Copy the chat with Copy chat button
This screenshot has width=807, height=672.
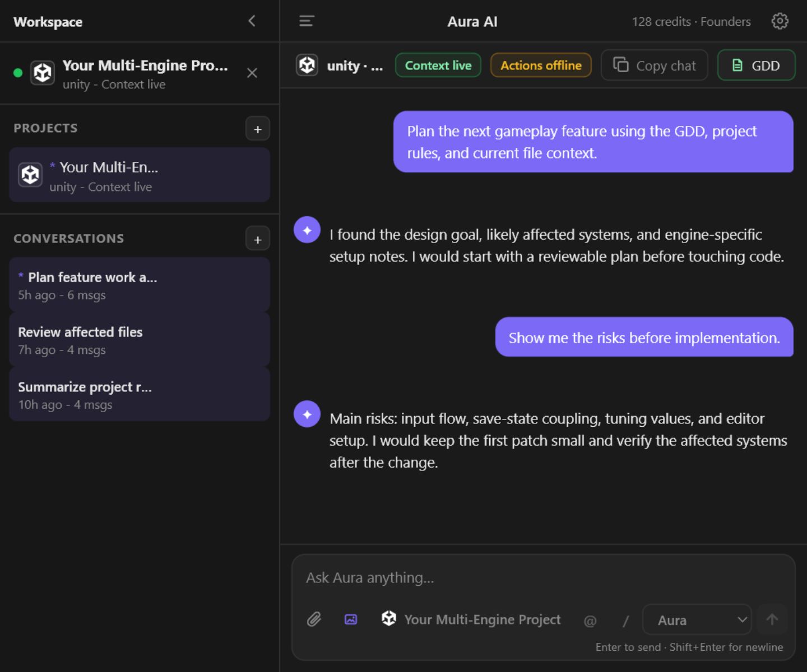click(655, 66)
